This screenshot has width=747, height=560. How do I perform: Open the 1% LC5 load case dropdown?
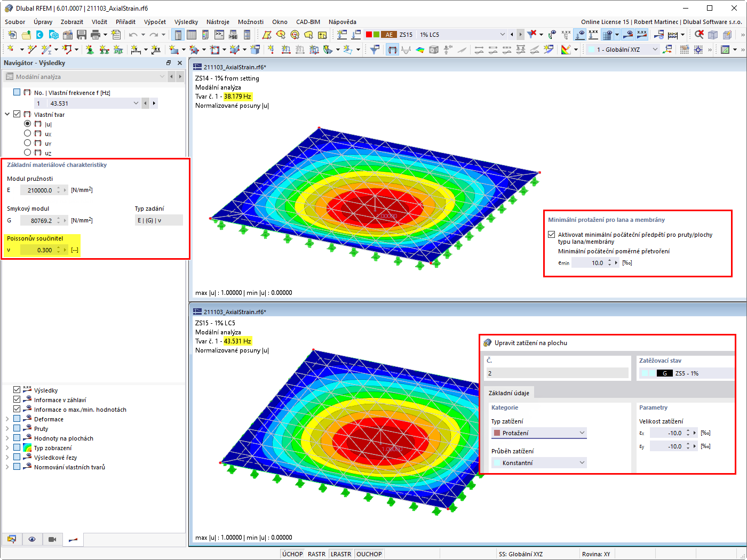click(x=462, y=35)
